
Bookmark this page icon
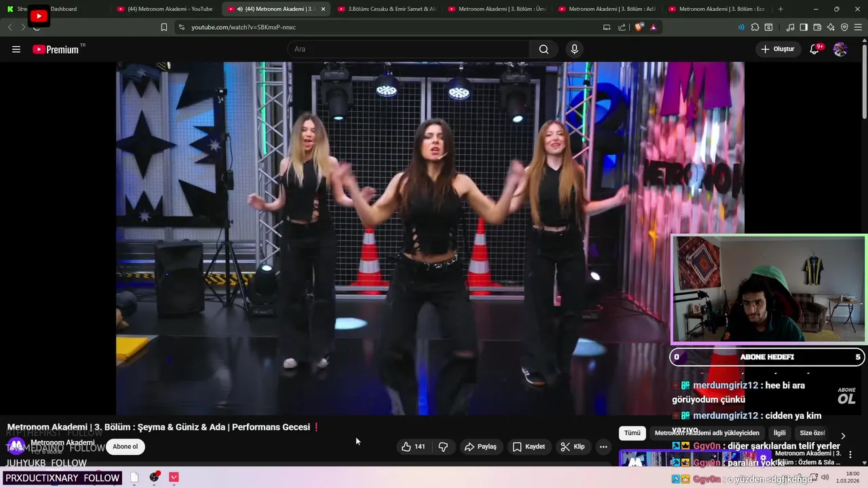[164, 27]
